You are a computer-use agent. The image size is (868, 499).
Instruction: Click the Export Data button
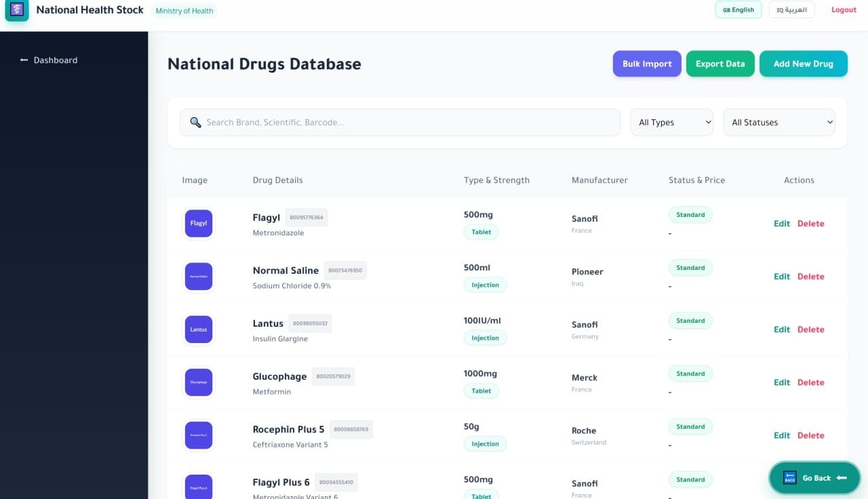[720, 64]
